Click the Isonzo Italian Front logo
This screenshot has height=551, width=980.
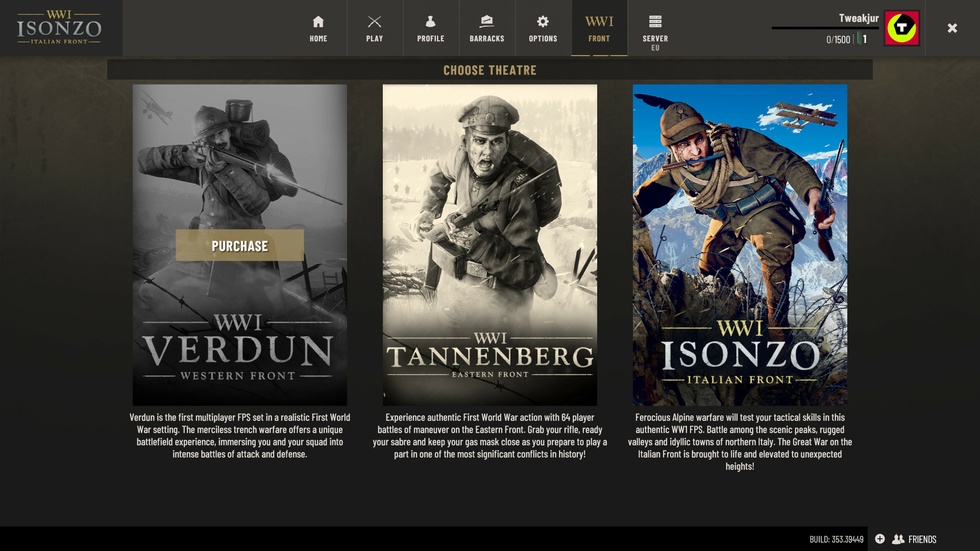59,28
